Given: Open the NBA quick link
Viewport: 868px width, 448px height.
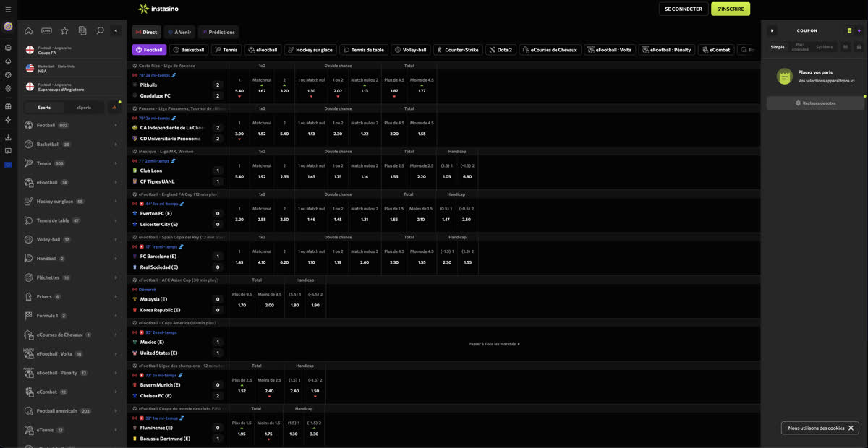Looking at the screenshot, I should click(70, 69).
